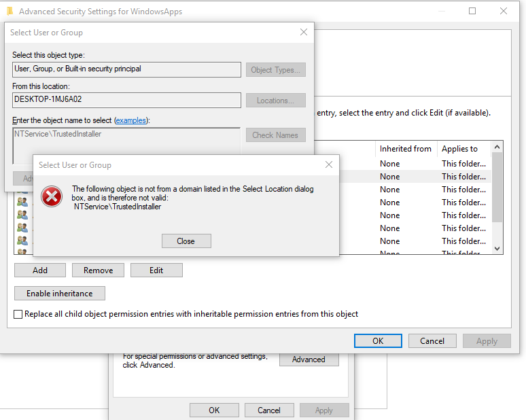Click OK in the properties window behind
This screenshot has width=526, height=420.
tap(214, 410)
